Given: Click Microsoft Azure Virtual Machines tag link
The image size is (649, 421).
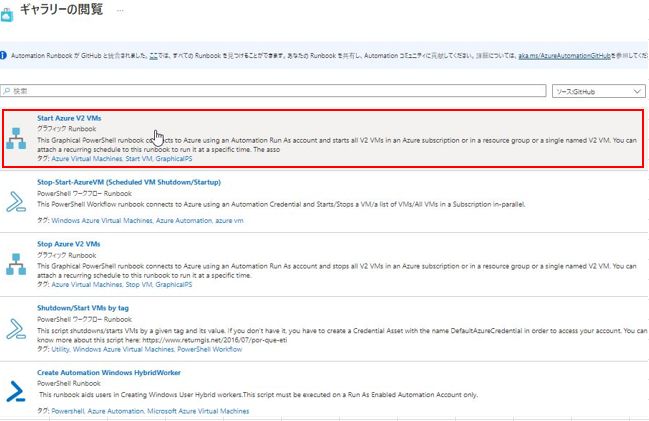Looking at the screenshot, I should click(198, 411).
